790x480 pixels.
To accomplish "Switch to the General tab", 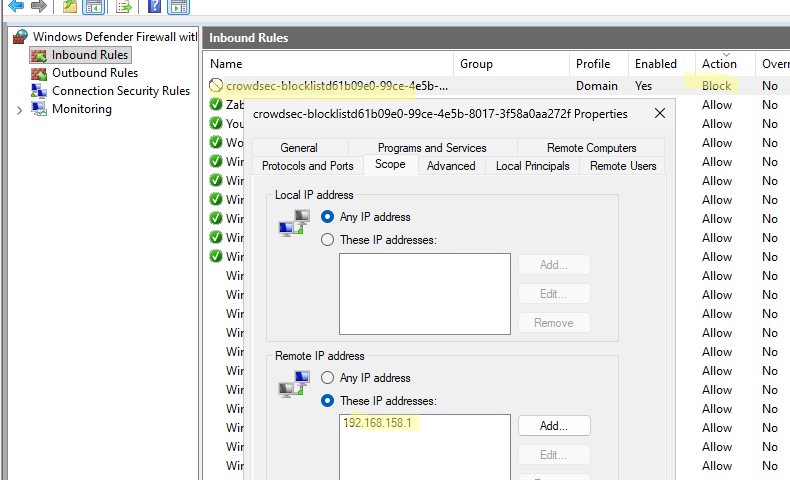I will coord(299,148).
